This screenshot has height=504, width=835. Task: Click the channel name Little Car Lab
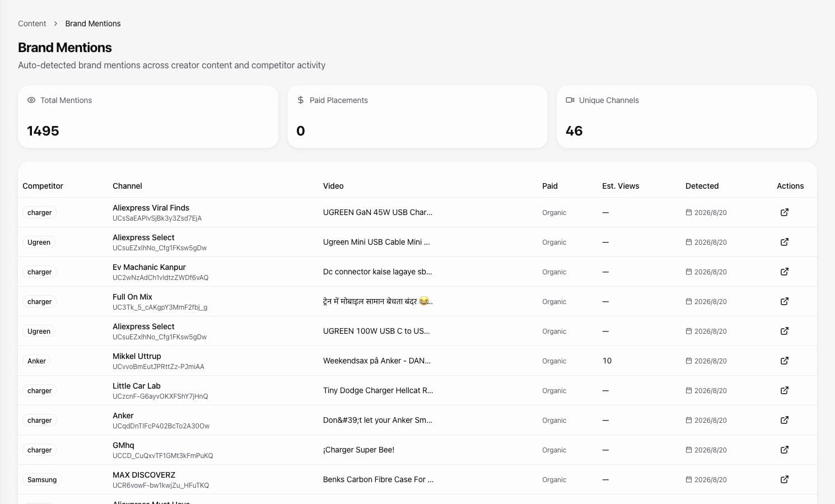tap(137, 386)
